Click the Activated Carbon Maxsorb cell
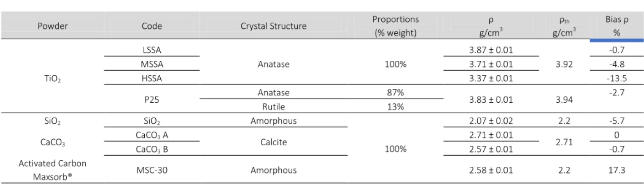The height and width of the screenshot is (184, 644). pos(52,170)
